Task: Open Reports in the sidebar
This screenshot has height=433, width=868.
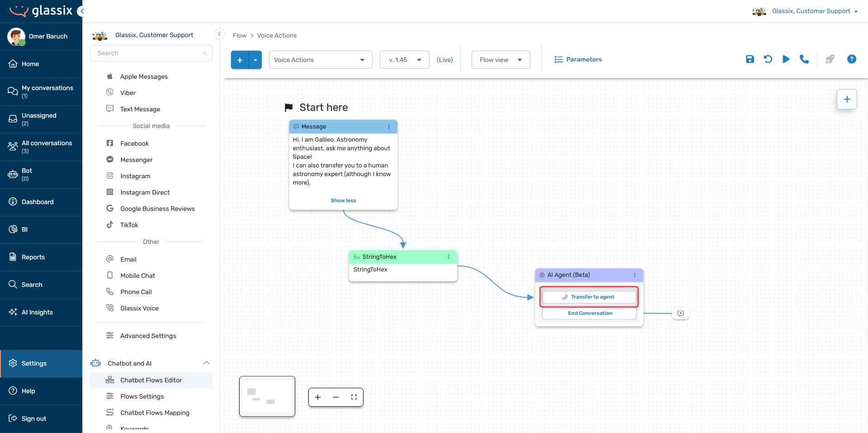Action: (41, 257)
